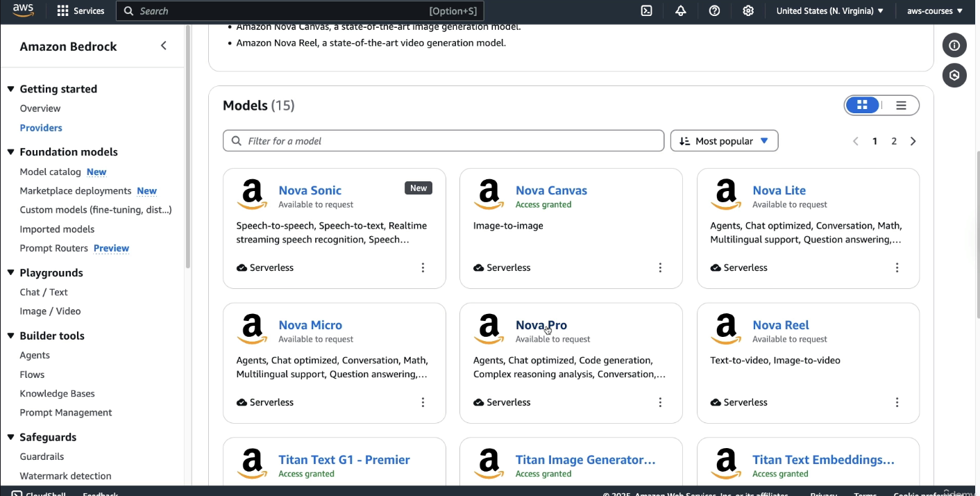Click the Amazon logo on Nova Reel card
Image resolution: width=980 pixels, height=496 pixels.
click(x=726, y=330)
